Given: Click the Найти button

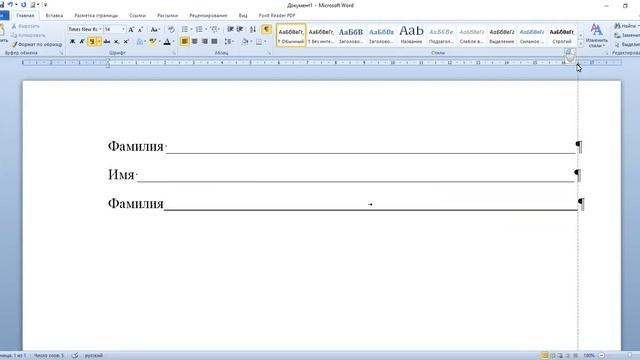Looking at the screenshot, I should [x=626, y=26].
